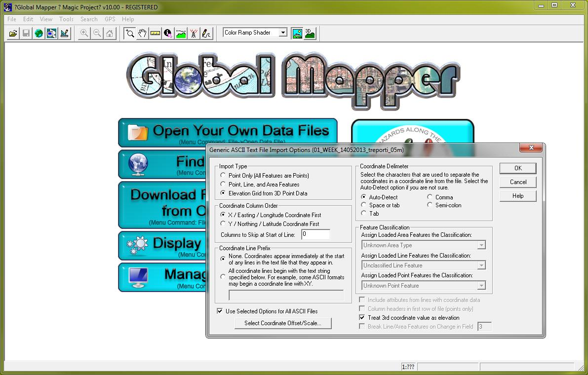588x375 pixels.
Task: Open the Help menu
Action: tap(128, 19)
